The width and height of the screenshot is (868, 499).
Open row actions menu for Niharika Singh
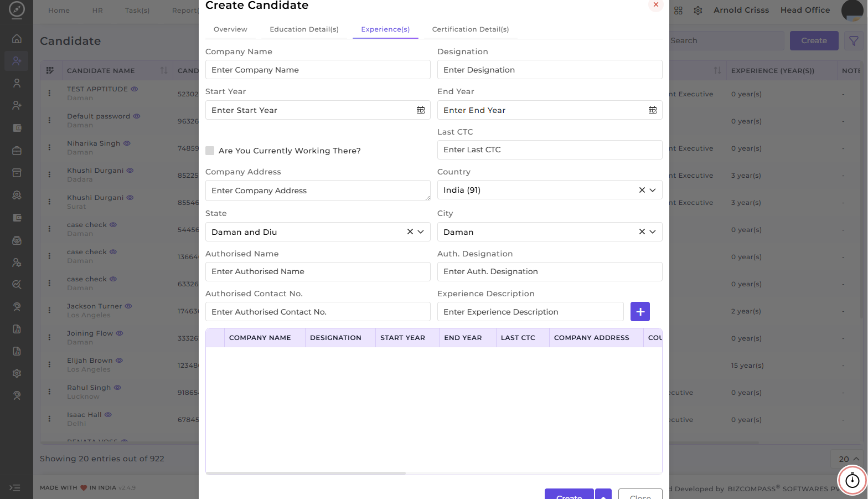pyautogui.click(x=49, y=147)
